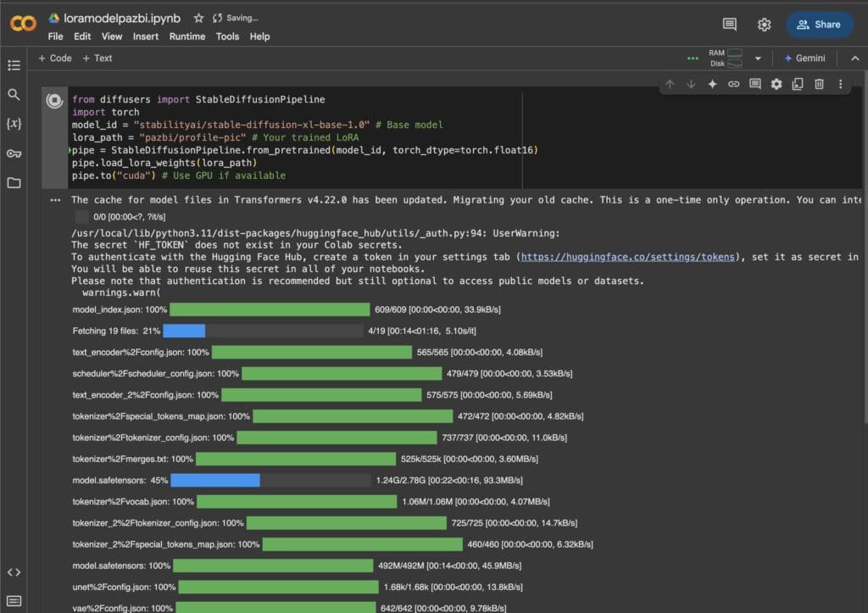Delete the cell trash icon
Image resolution: width=868 pixels, height=613 pixels.
820,84
